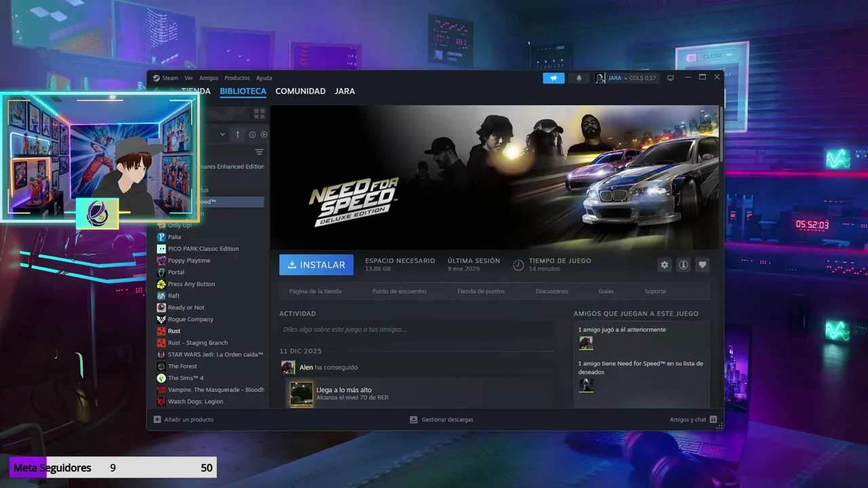Screen dimensions: 868x488
Task: Select STAR WARS Jedi: La Orden caída
Action: coord(216,354)
